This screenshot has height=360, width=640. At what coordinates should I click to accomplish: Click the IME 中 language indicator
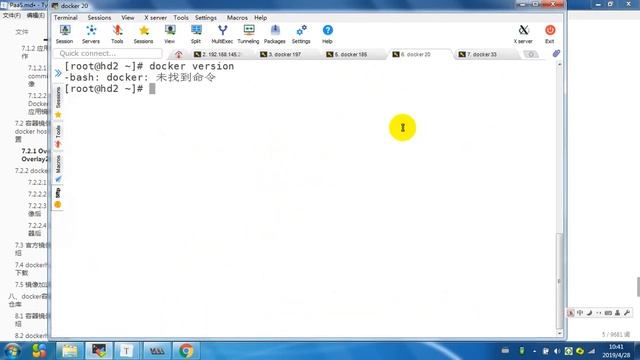pos(580,313)
